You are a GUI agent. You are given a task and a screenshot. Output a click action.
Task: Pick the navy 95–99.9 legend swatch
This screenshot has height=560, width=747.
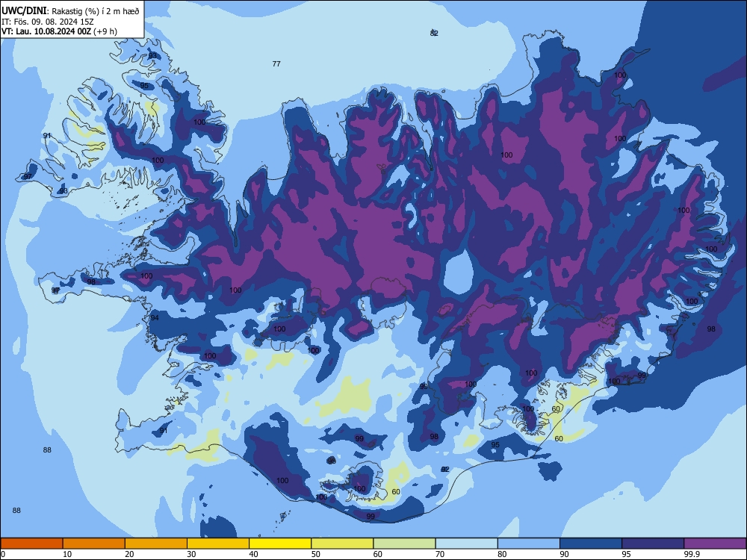653,544
